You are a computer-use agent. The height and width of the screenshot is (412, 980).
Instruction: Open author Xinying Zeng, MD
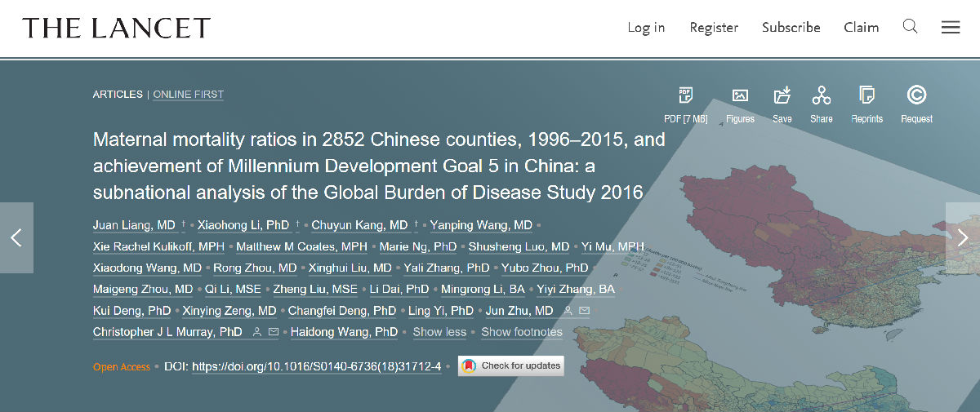[229, 311]
